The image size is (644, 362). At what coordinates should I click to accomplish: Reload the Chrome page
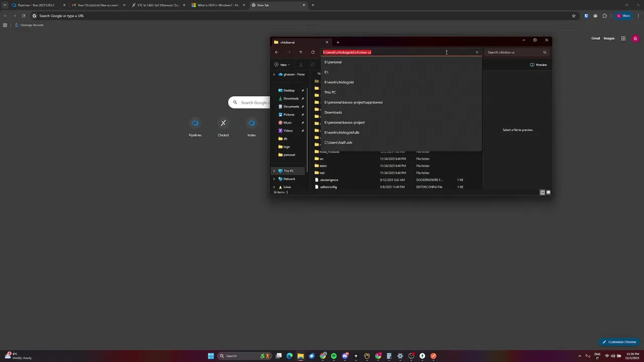pos(23,16)
